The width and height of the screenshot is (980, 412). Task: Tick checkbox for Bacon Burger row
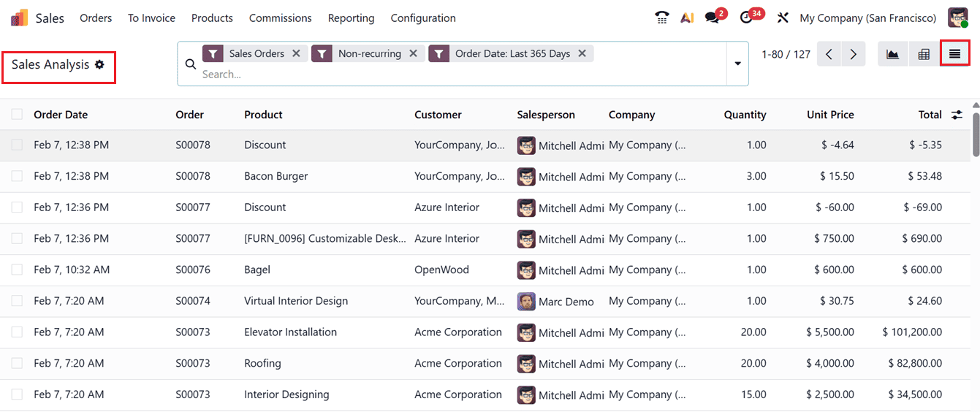(x=17, y=176)
